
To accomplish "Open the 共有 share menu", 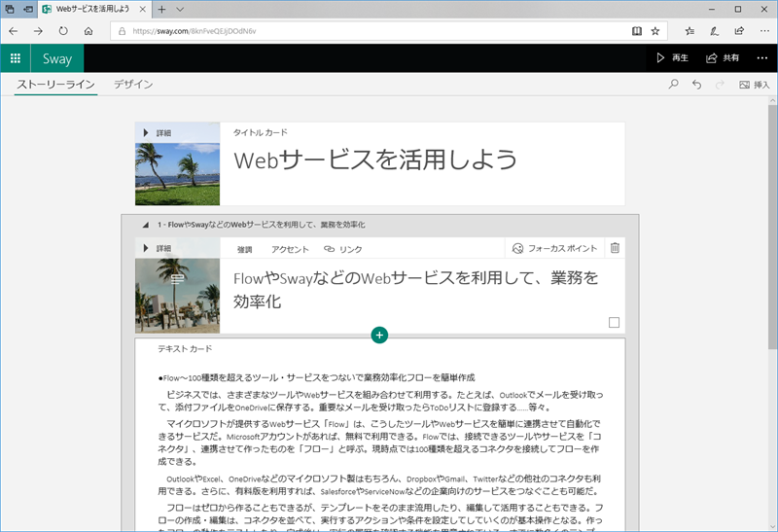I will [723, 58].
